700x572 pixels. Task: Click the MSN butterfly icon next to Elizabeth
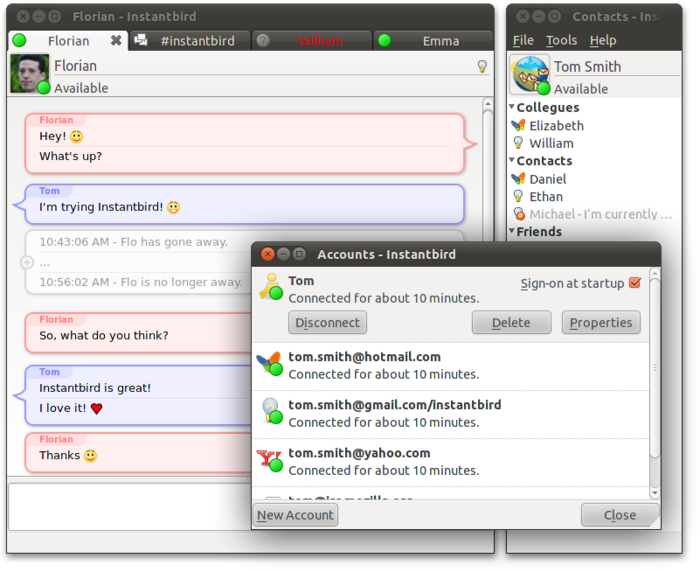[x=518, y=125]
